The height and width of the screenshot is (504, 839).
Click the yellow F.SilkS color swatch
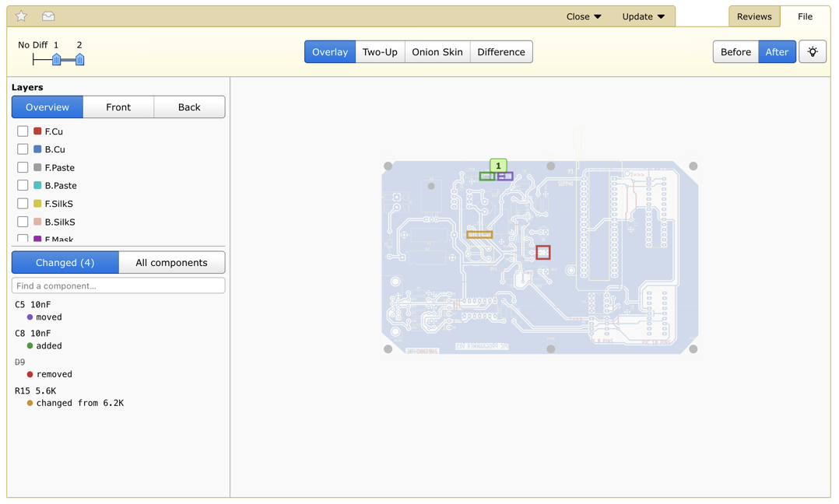point(37,204)
